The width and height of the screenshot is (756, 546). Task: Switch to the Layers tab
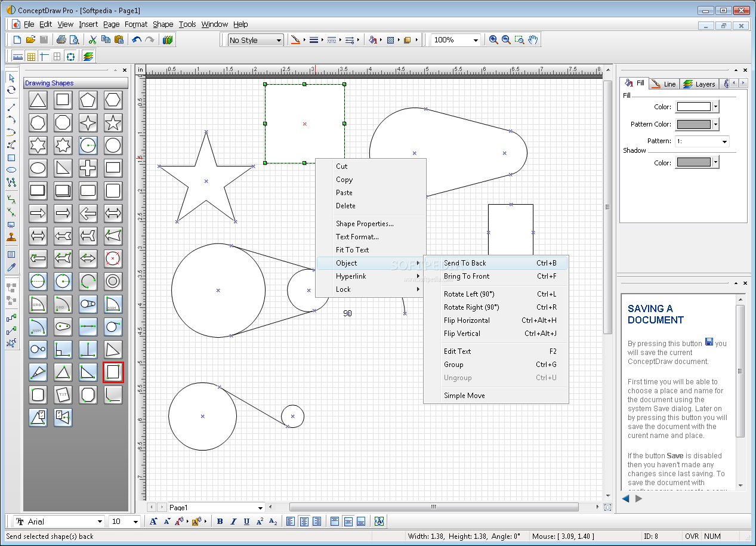(x=700, y=84)
